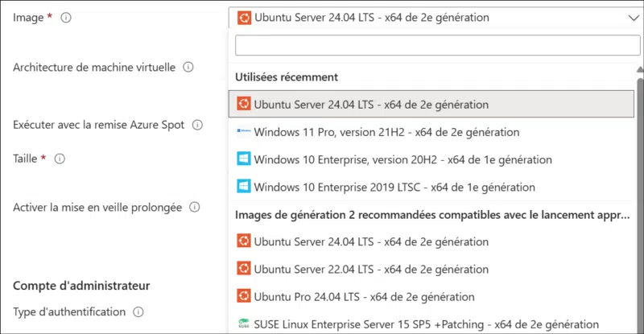Image resolution: width=644 pixels, height=334 pixels.
Task: Click Windows 11 Pro entry icon
Action: (x=244, y=131)
